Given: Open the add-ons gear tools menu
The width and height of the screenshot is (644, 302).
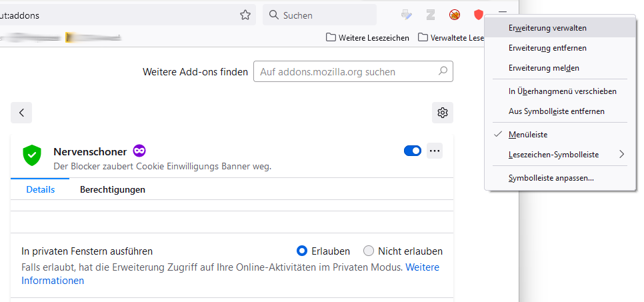Looking at the screenshot, I should pyautogui.click(x=443, y=113).
